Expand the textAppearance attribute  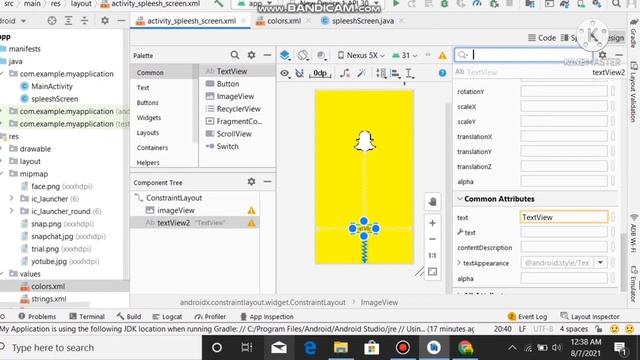click(459, 263)
